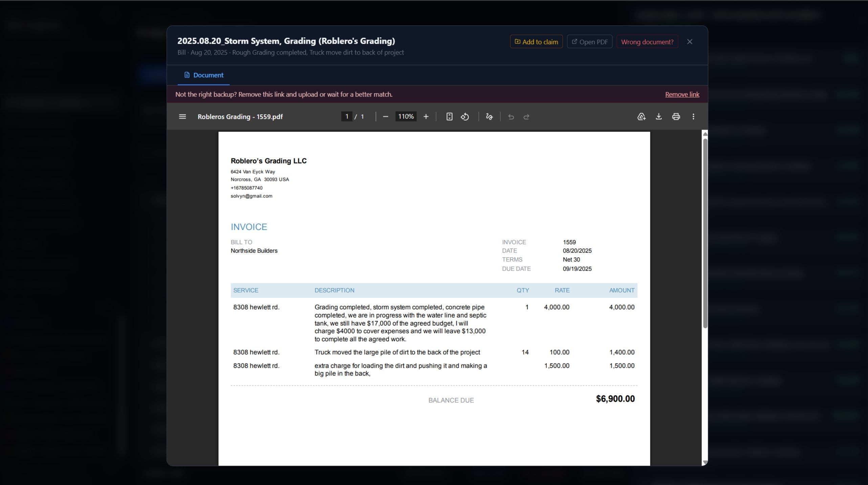This screenshot has width=868, height=485.
Task: Click the Roblero's Grading LLC heading
Action: point(268,161)
